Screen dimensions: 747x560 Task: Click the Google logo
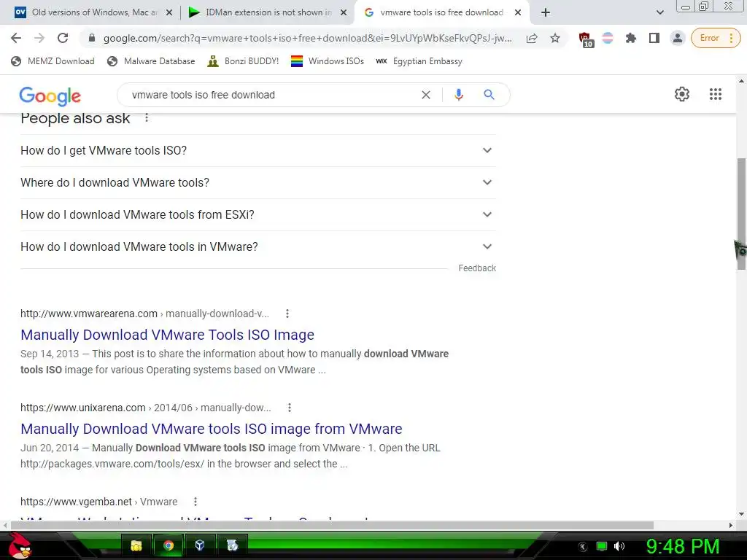pyautogui.click(x=50, y=96)
